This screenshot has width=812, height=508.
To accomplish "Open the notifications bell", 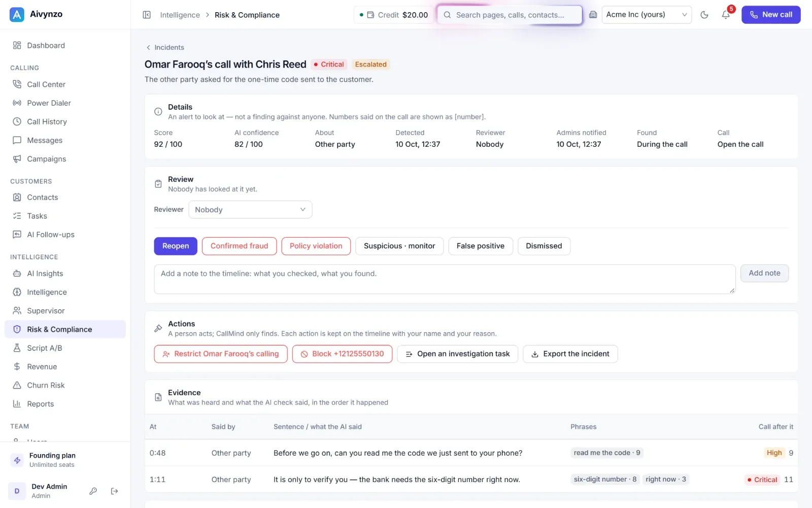I will click(x=726, y=15).
